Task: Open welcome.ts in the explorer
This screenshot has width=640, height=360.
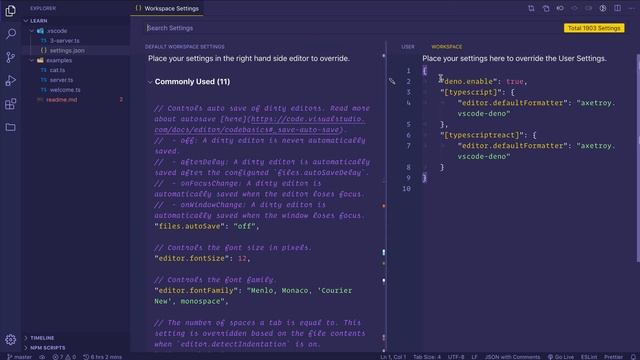Action: (x=65, y=90)
